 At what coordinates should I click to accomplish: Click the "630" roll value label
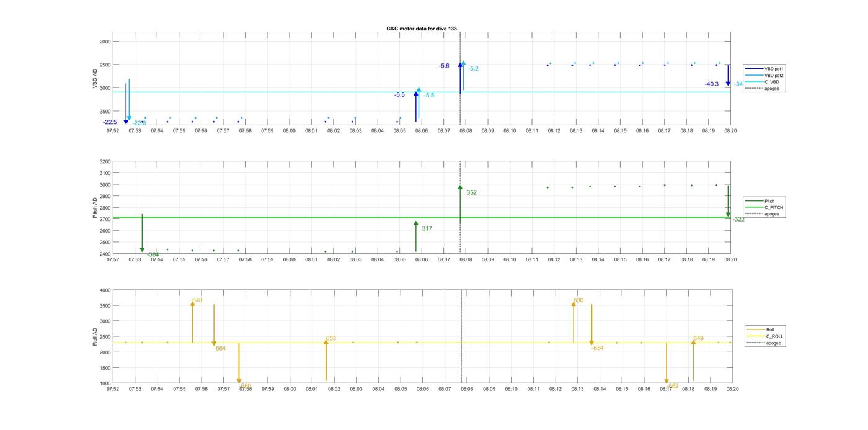point(578,300)
